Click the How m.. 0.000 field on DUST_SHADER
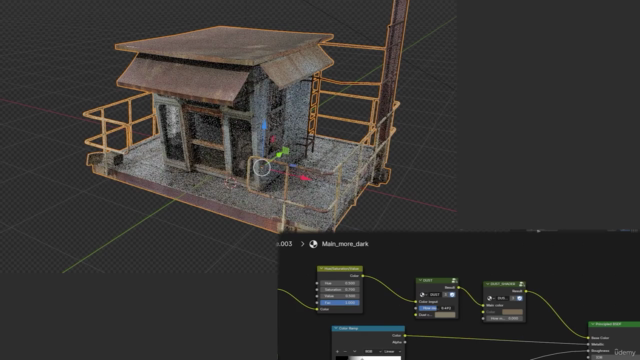 tap(504, 318)
